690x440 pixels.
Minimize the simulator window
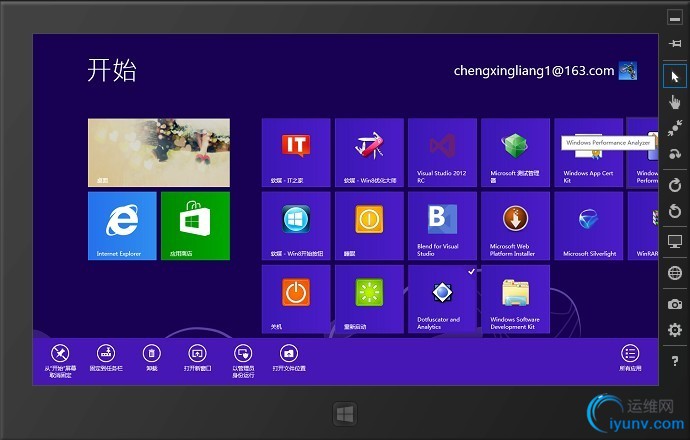pyautogui.click(x=675, y=18)
